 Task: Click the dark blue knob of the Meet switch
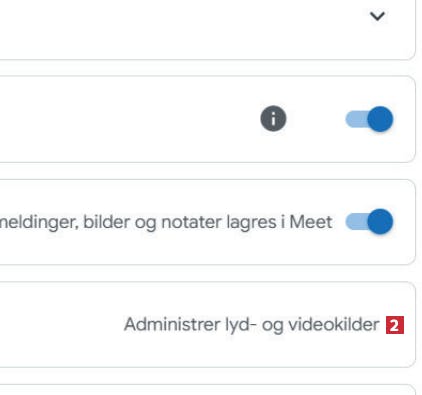coord(380,221)
